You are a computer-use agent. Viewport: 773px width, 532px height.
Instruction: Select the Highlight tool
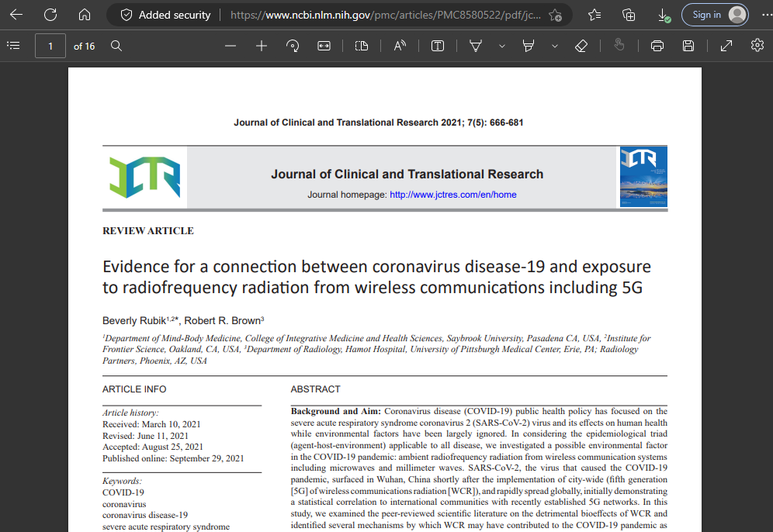pos(529,46)
